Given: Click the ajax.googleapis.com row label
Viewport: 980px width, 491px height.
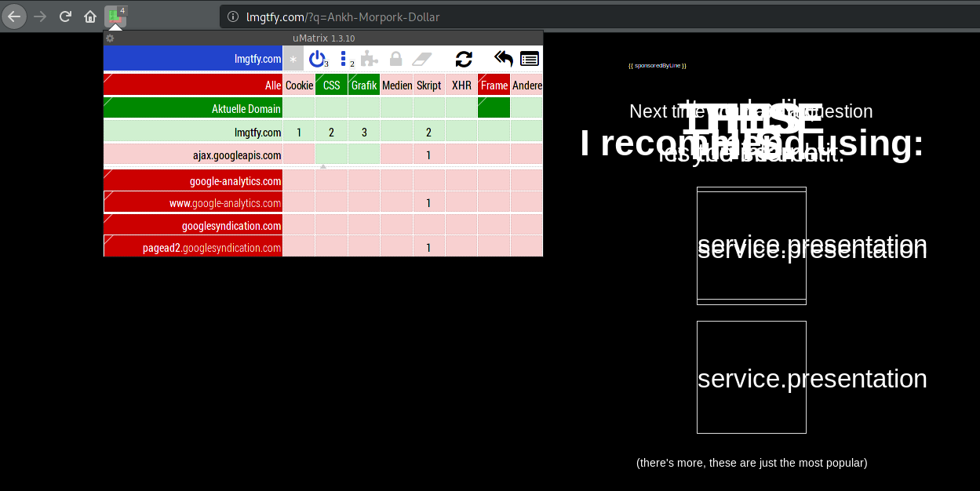Looking at the screenshot, I should coord(193,155).
